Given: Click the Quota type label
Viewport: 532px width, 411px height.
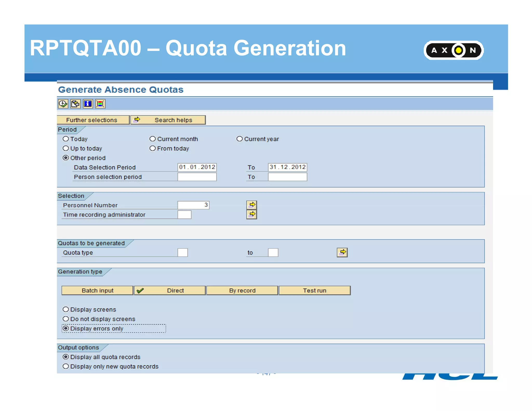Looking at the screenshot, I should 78,253.
